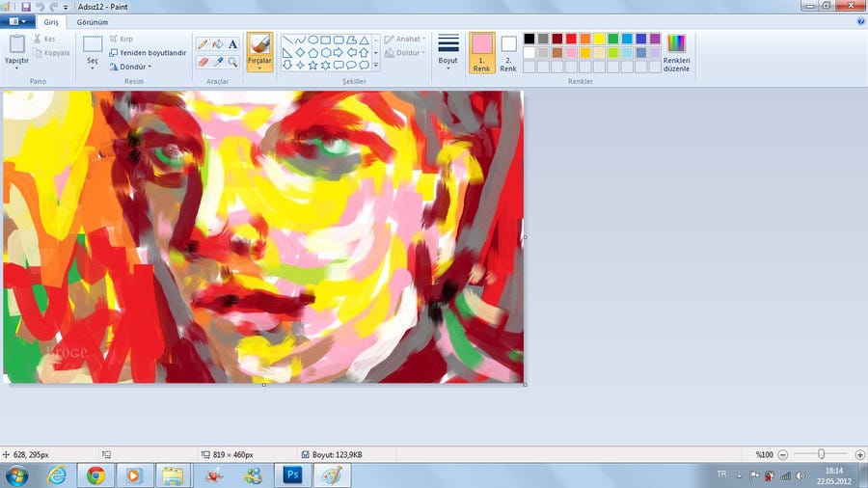The image size is (868, 488).
Task: Choose the straight Line shape
Action: tap(287, 41)
